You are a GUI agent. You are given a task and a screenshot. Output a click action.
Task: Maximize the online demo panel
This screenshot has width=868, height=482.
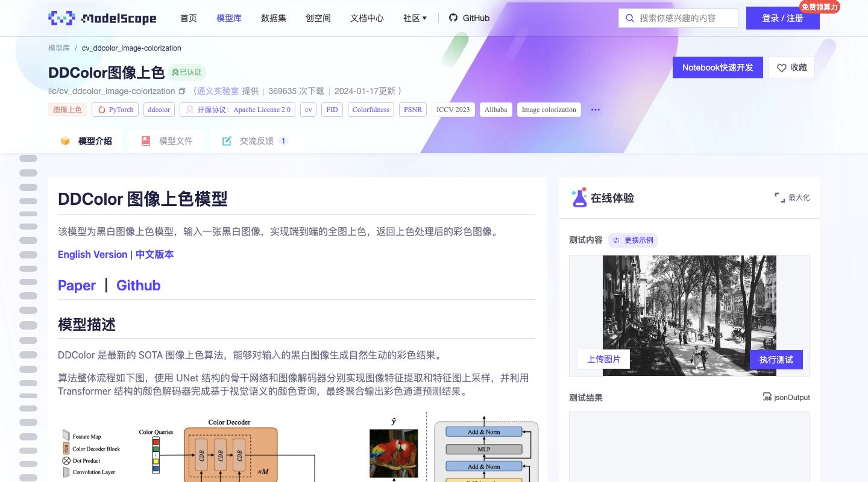point(792,198)
